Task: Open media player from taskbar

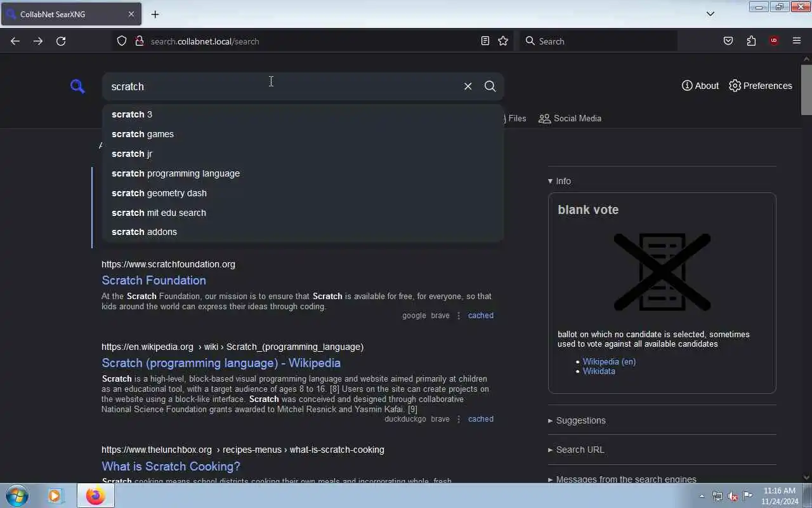Action: pos(56,496)
